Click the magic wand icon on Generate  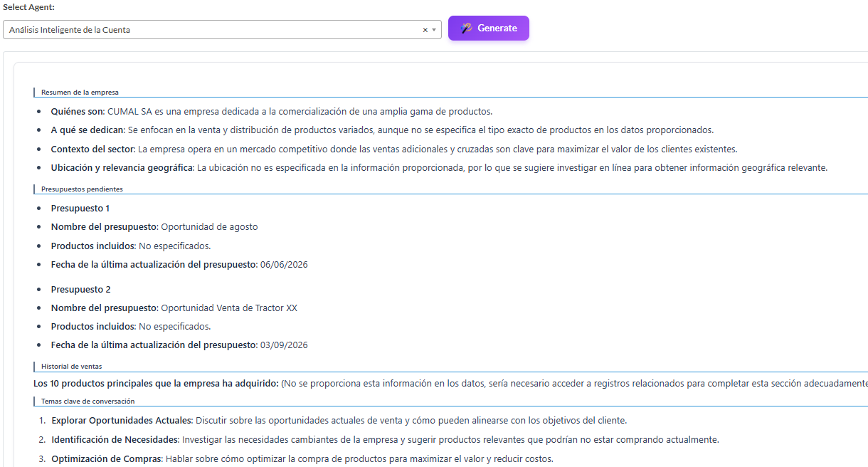pyautogui.click(x=466, y=28)
